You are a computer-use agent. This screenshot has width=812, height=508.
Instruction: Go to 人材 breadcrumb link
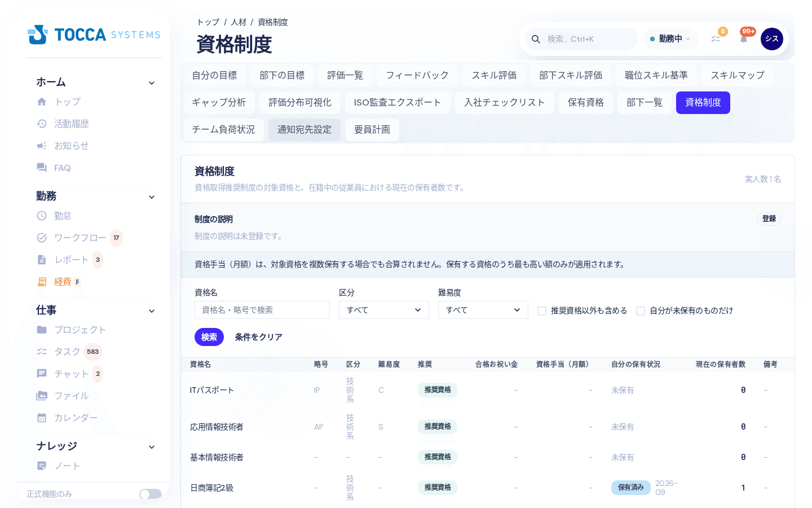pos(239,22)
